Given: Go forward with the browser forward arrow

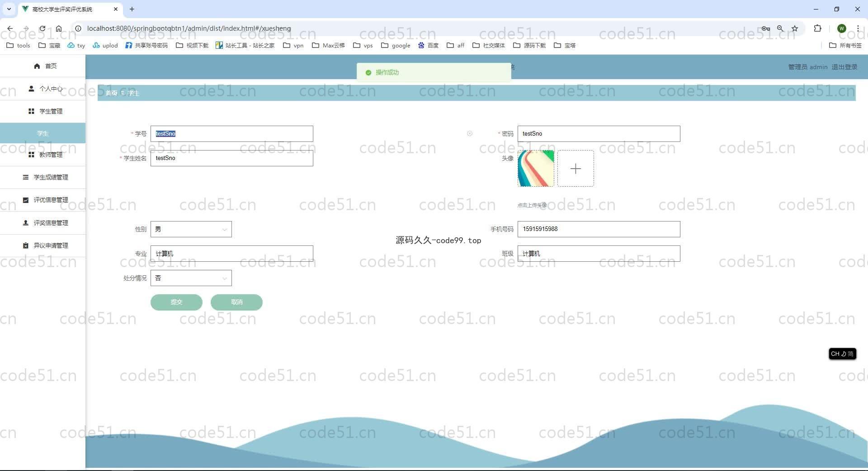Looking at the screenshot, I should (26, 28).
